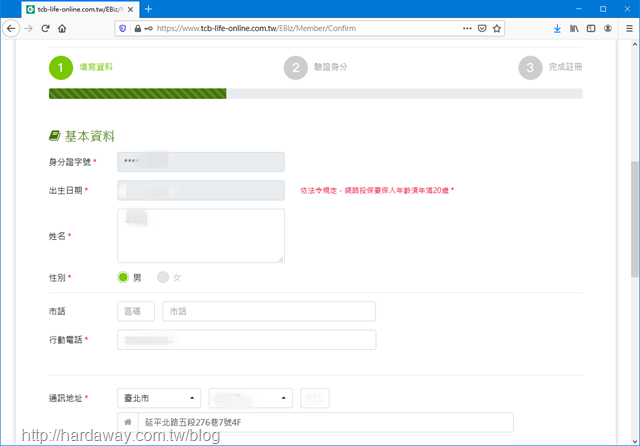Click the green registration progress bar
640x446 pixels.
point(138,93)
